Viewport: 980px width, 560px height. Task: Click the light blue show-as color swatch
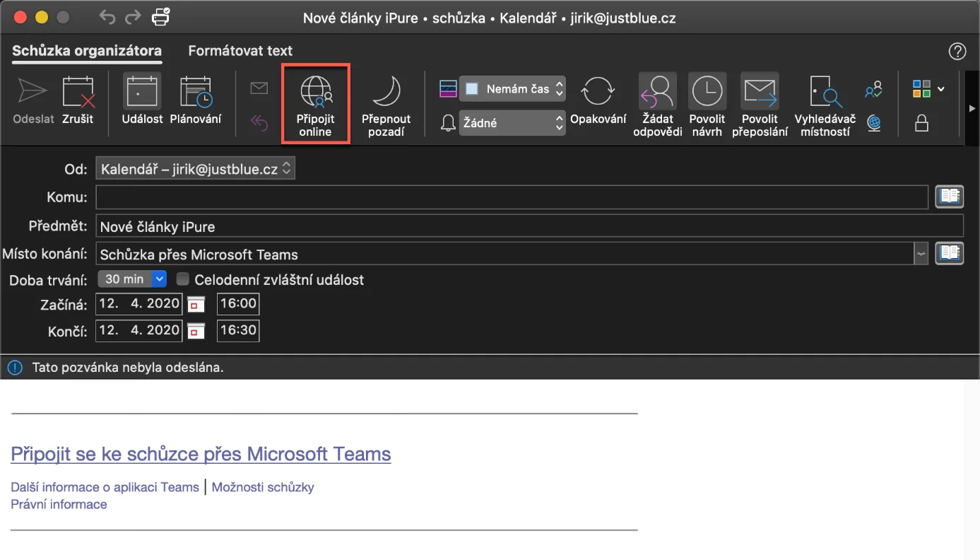[x=473, y=89]
